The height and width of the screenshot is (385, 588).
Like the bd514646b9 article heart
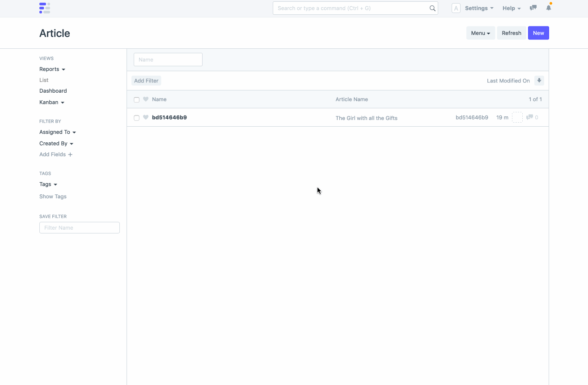[146, 117]
